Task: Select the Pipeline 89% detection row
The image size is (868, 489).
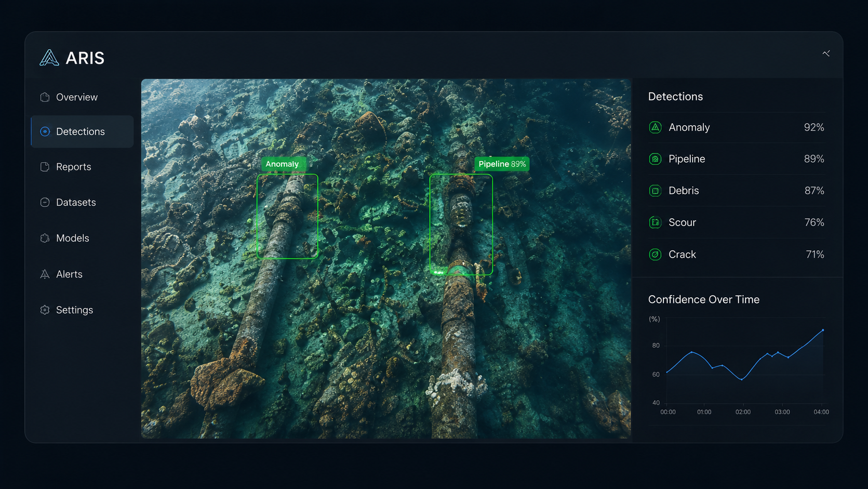Action: pyautogui.click(x=737, y=159)
